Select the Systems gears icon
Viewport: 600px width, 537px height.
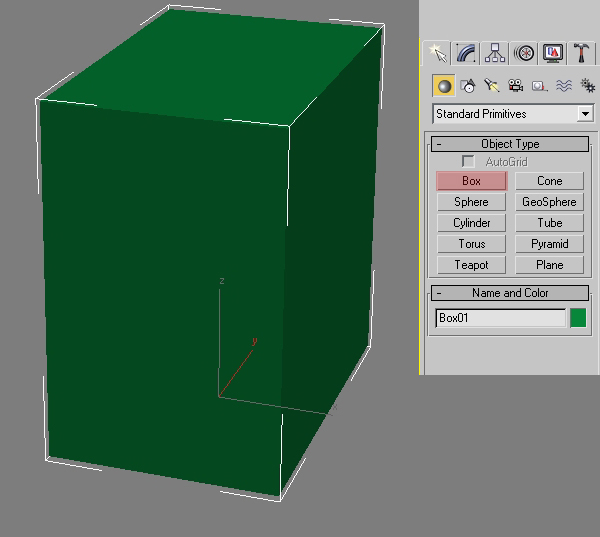point(587,86)
